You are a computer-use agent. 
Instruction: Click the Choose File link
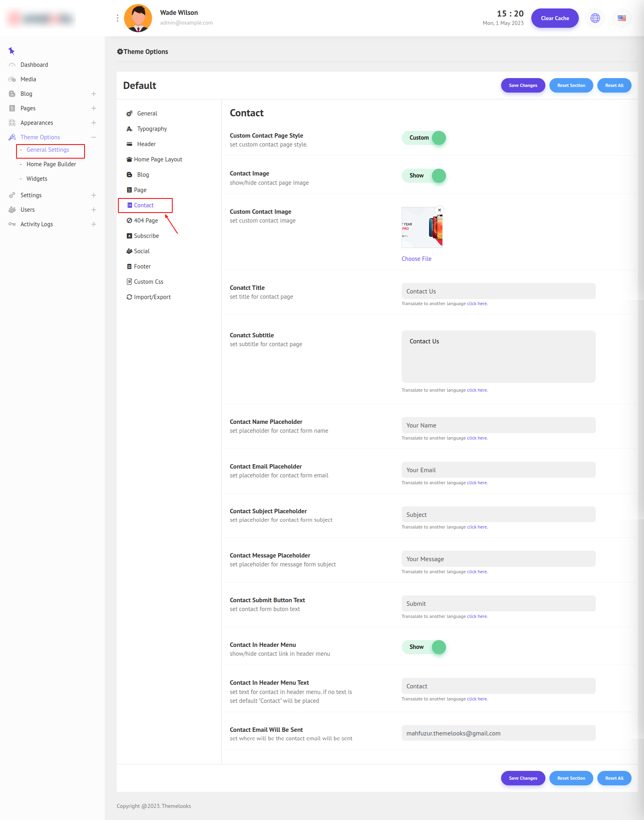point(416,259)
